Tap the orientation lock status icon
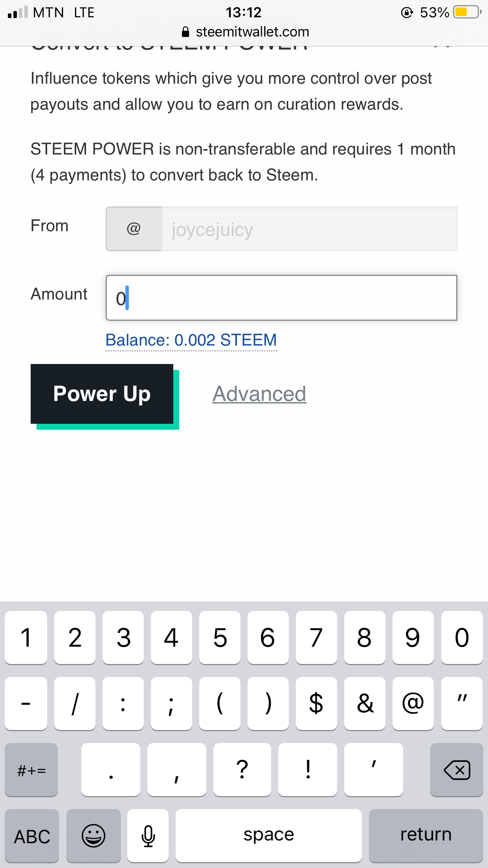Screen dimensions: 488x868 pos(407,13)
